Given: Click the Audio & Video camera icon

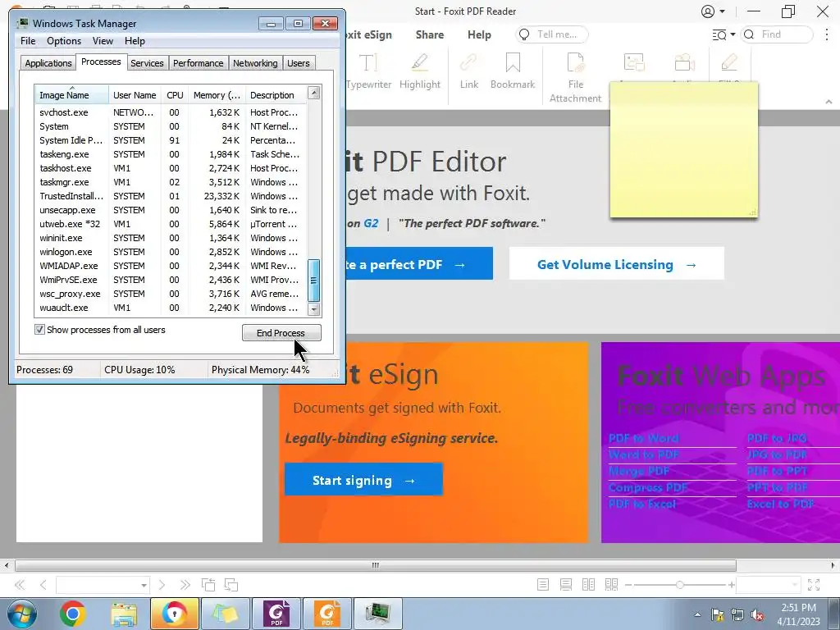Looking at the screenshot, I should (x=685, y=62).
